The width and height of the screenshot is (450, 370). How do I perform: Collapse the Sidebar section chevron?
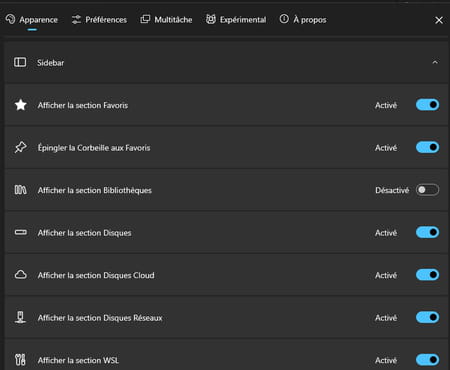435,62
